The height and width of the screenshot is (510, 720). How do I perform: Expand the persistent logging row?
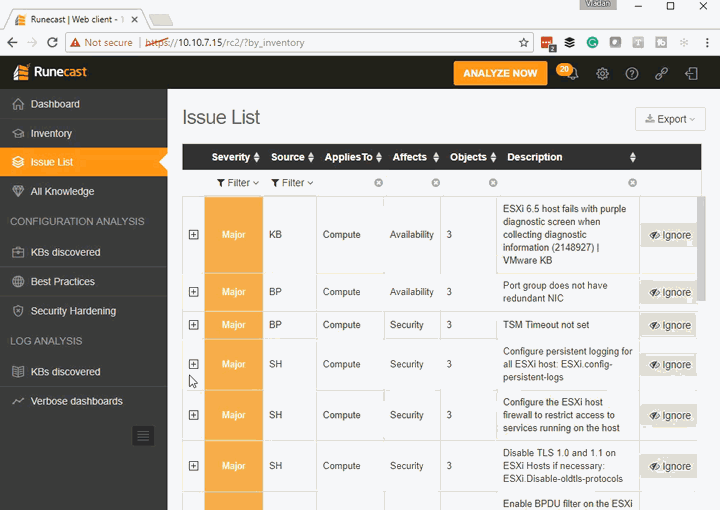click(x=194, y=364)
